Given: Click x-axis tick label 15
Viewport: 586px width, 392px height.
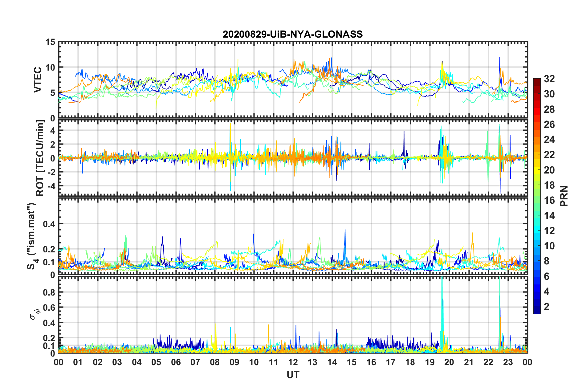Looking at the screenshot, I should (x=352, y=362).
